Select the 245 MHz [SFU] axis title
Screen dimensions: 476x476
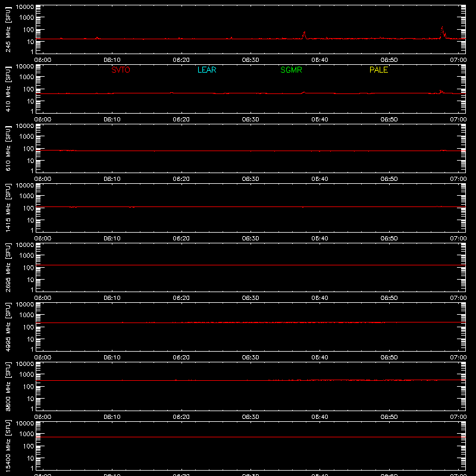click(8, 29)
